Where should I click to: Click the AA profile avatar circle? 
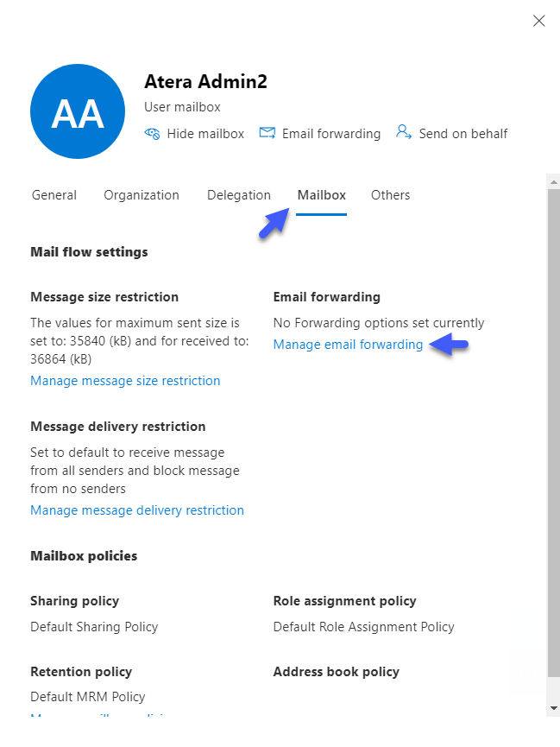78,111
